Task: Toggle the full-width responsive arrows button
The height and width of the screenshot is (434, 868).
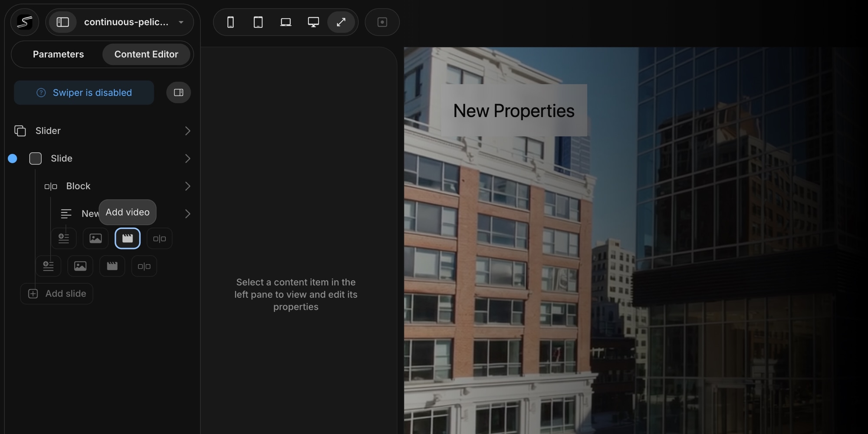Action: tap(341, 22)
